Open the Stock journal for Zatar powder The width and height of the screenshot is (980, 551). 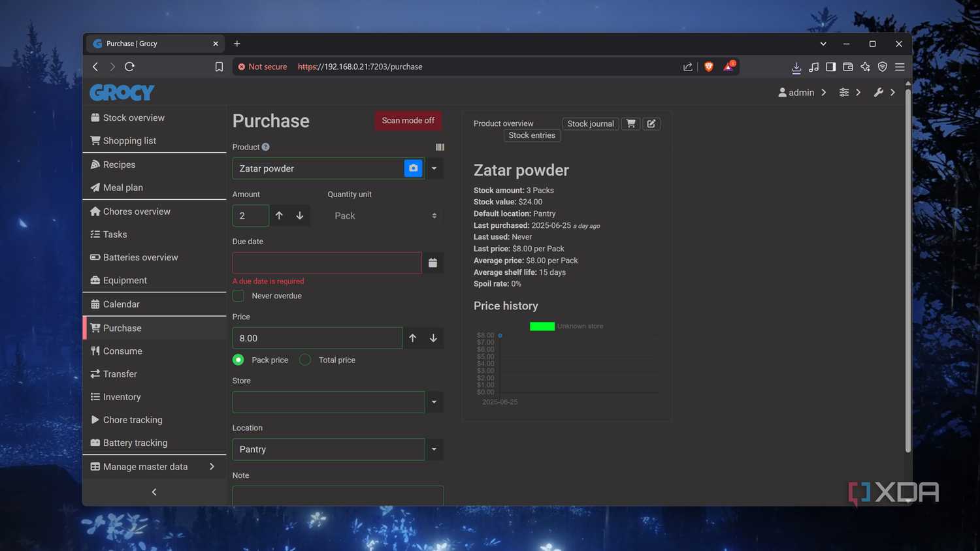(591, 123)
